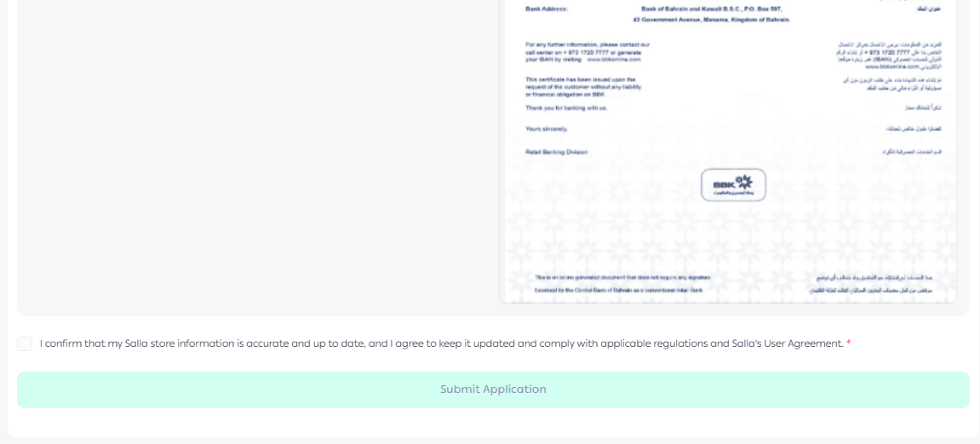The height and width of the screenshot is (444, 980).
Task: Click the "Thank you for banking with us" line
Action: click(x=566, y=108)
